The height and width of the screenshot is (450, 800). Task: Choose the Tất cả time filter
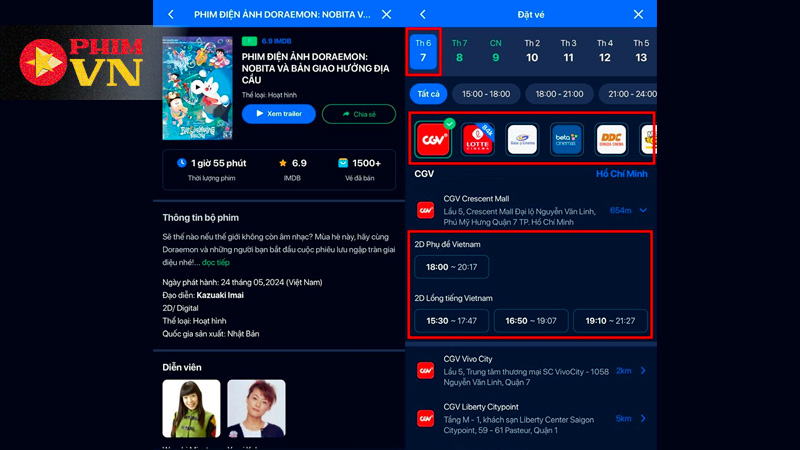(x=429, y=94)
